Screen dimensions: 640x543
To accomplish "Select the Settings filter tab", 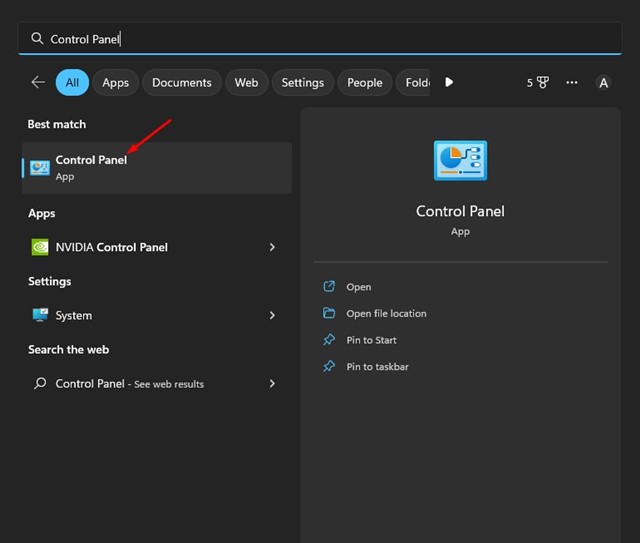I will point(302,83).
